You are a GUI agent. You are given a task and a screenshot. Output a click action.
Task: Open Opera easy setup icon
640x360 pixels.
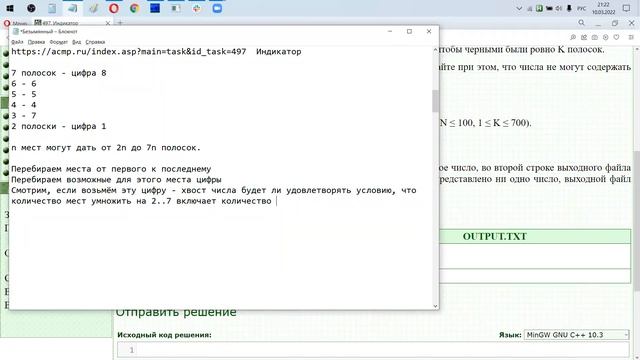point(631,37)
